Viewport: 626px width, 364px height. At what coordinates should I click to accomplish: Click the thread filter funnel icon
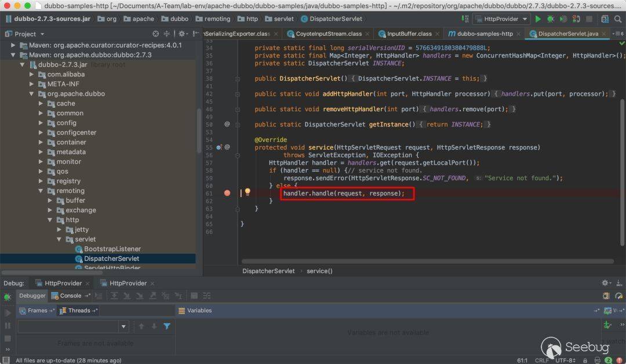(x=167, y=326)
